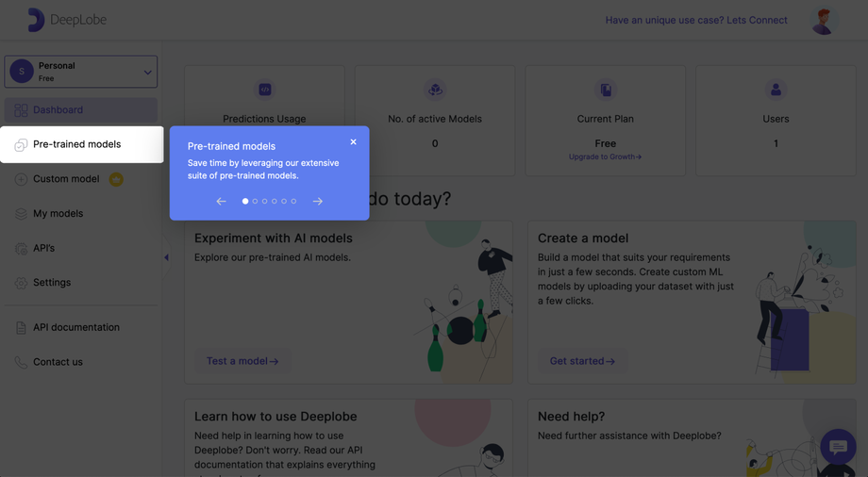The height and width of the screenshot is (477, 868).
Task: Click the active Models card icon
Action: tap(435, 90)
